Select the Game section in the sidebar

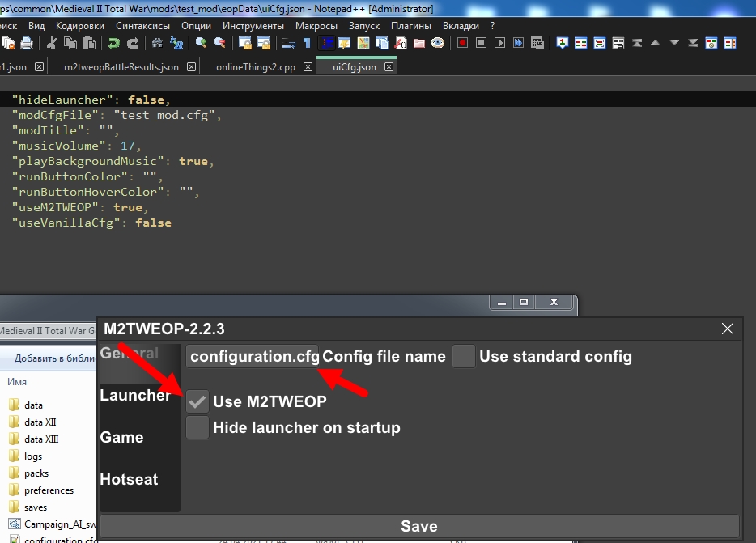(122, 437)
